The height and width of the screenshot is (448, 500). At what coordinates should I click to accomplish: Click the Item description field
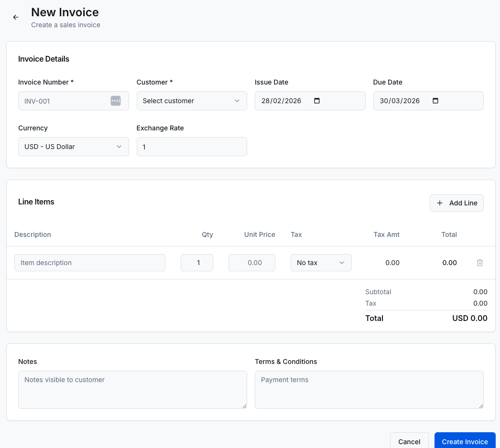pyautogui.click(x=90, y=263)
